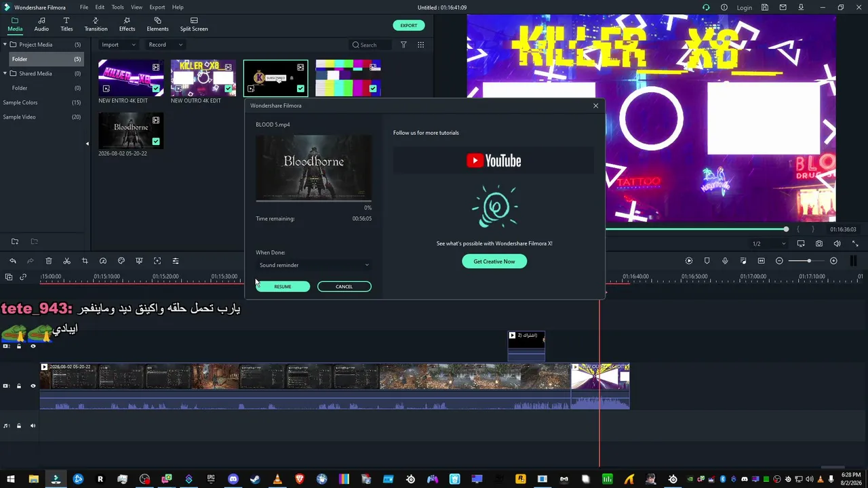This screenshot has height=488, width=868.
Task: Click the green EXPORT button
Action: [x=409, y=26]
